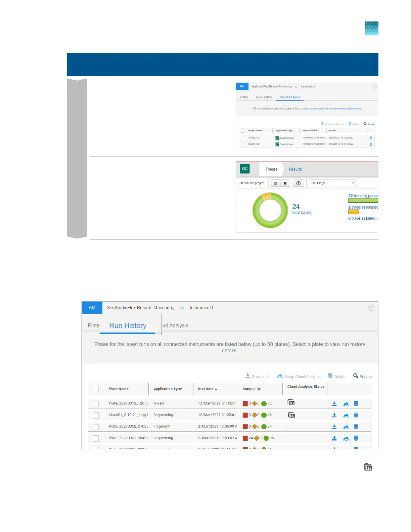The height and width of the screenshot is (532, 411).
Task: Click the 0 trace(s) failed link
Action: pos(363,218)
